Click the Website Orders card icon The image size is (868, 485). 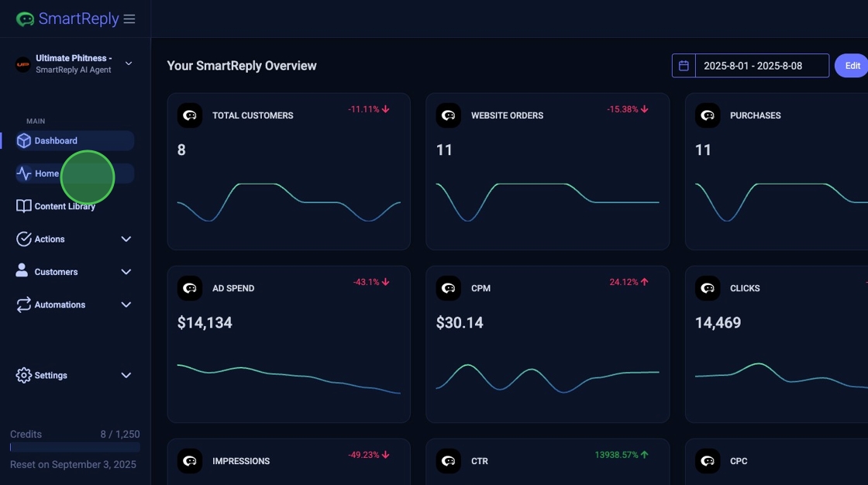point(449,115)
